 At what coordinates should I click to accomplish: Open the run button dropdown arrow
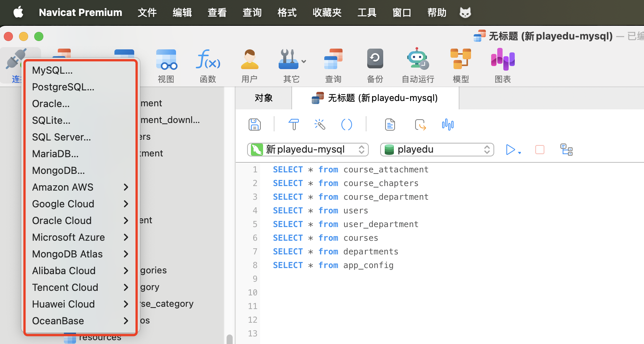coord(520,153)
